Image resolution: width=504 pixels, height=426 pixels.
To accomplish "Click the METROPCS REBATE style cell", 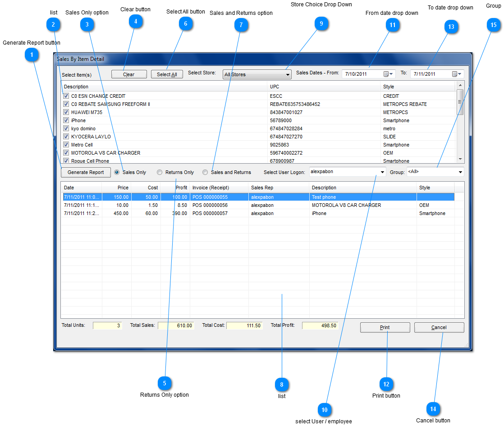I will [x=405, y=104].
